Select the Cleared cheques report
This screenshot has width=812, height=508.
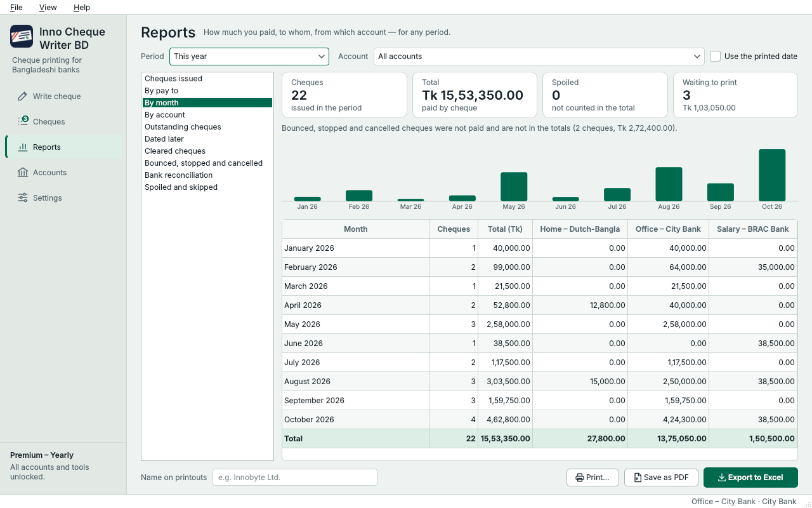tap(207, 151)
